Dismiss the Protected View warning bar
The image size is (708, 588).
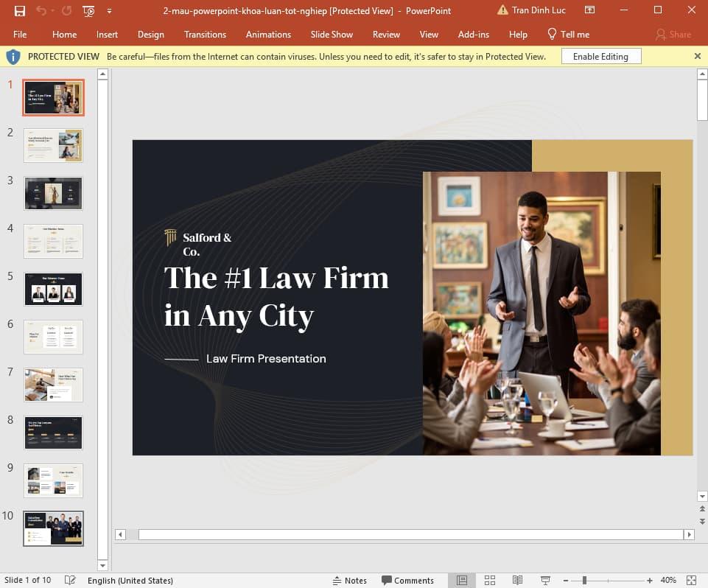pyautogui.click(x=697, y=55)
